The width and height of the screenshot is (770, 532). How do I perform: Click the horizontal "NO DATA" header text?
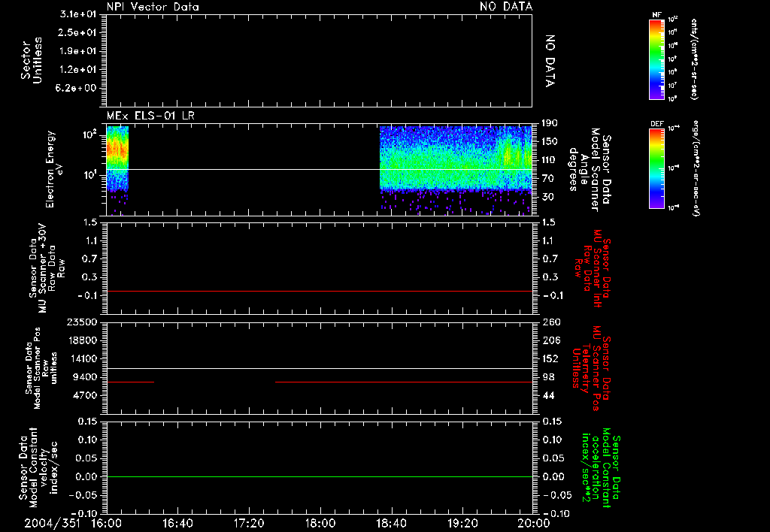pyautogui.click(x=506, y=7)
